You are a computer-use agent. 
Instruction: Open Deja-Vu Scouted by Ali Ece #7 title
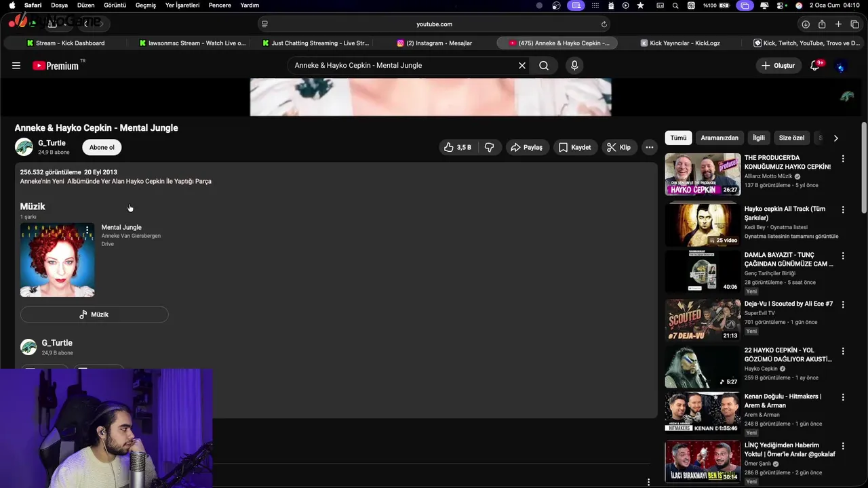tap(789, 304)
